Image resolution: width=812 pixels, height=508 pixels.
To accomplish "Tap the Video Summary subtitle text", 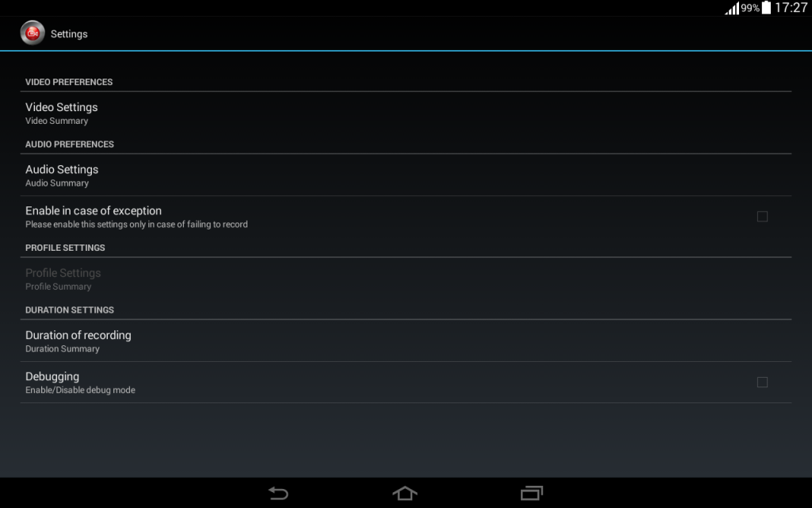I will pyautogui.click(x=57, y=121).
